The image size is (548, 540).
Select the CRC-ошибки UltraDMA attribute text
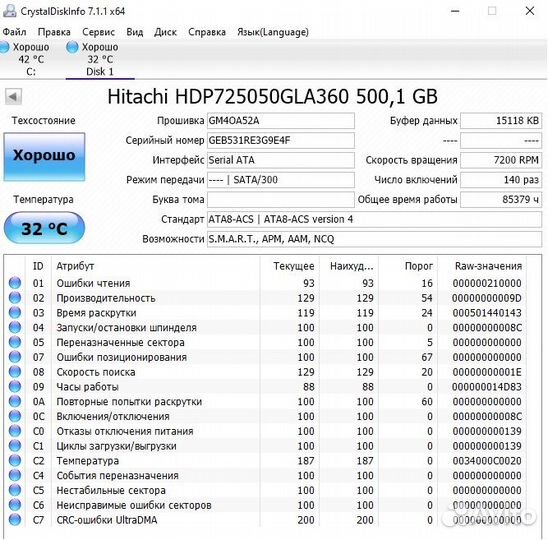click(107, 520)
